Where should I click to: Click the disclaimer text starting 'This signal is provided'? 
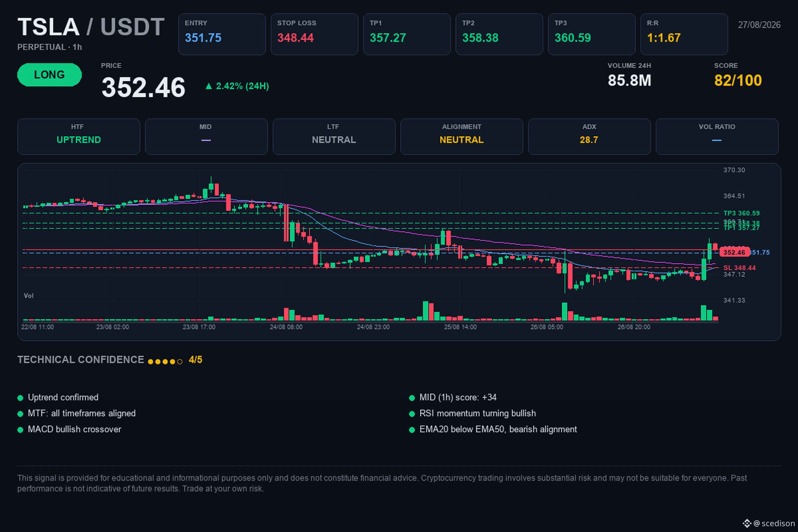(382, 483)
